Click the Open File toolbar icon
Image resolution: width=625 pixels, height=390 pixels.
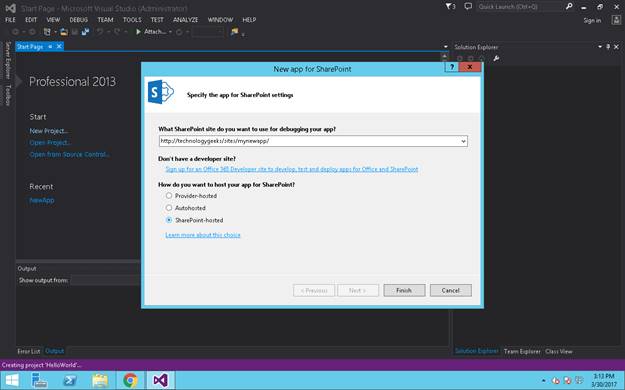click(x=64, y=32)
